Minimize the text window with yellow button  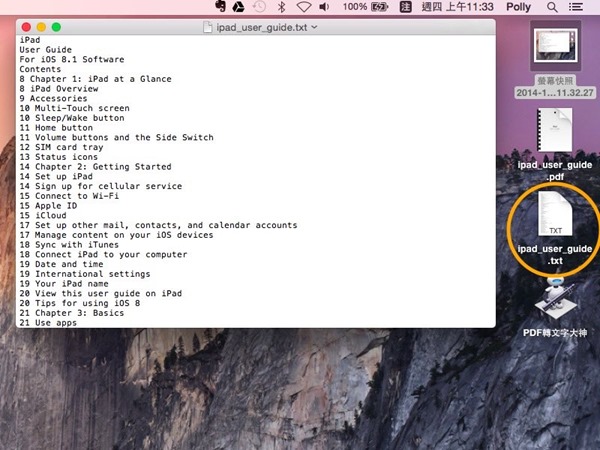[x=41, y=27]
